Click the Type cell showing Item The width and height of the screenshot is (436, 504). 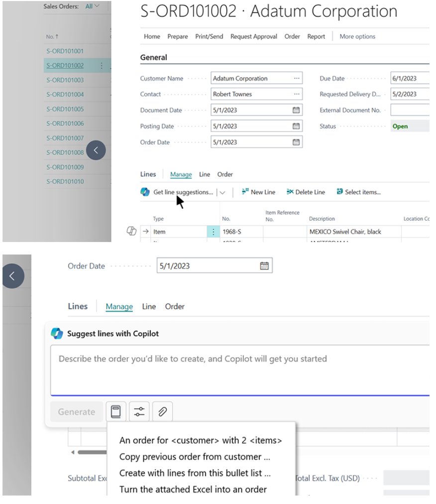click(x=179, y=232)
